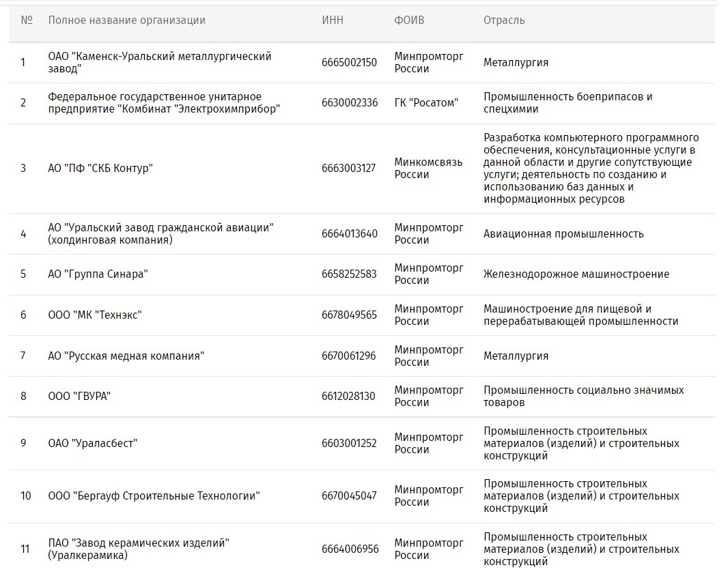This screenshot has width=728, height=574.
Task: Click the "ИНН" column header
Action: point(333,20)
